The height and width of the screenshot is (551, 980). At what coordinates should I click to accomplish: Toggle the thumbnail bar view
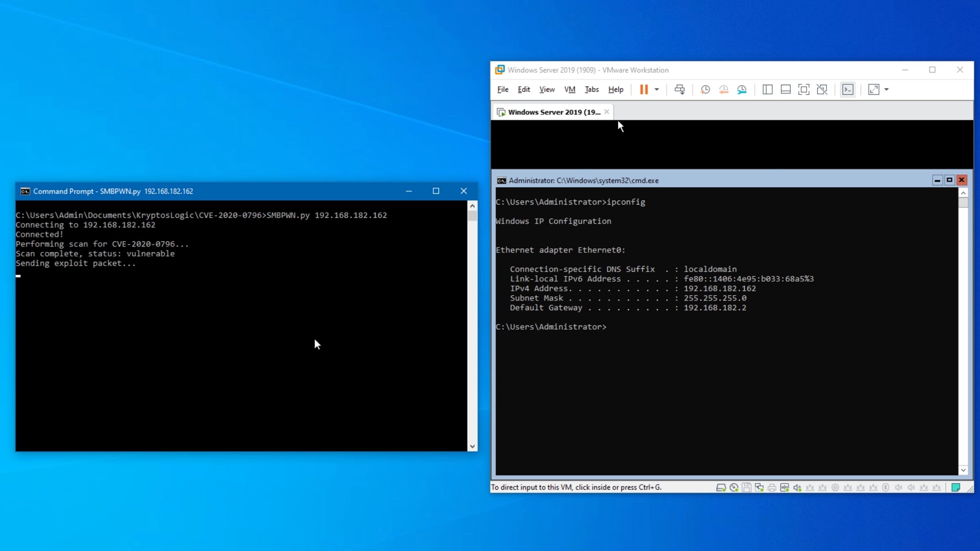[x=786, y=89]
